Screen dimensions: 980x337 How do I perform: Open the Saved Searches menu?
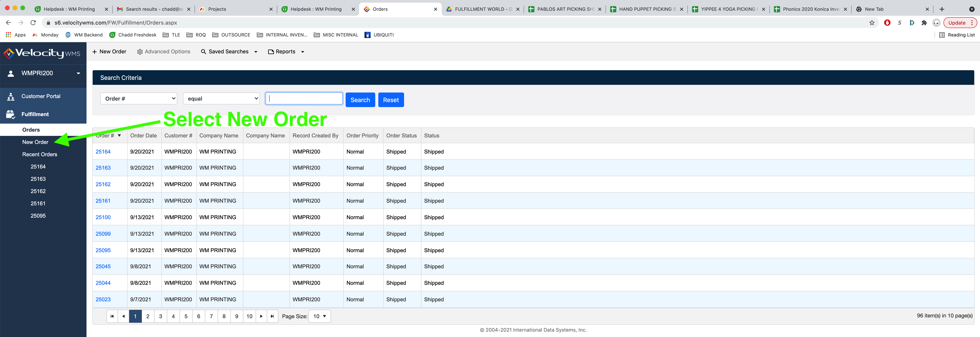point(229,52)
